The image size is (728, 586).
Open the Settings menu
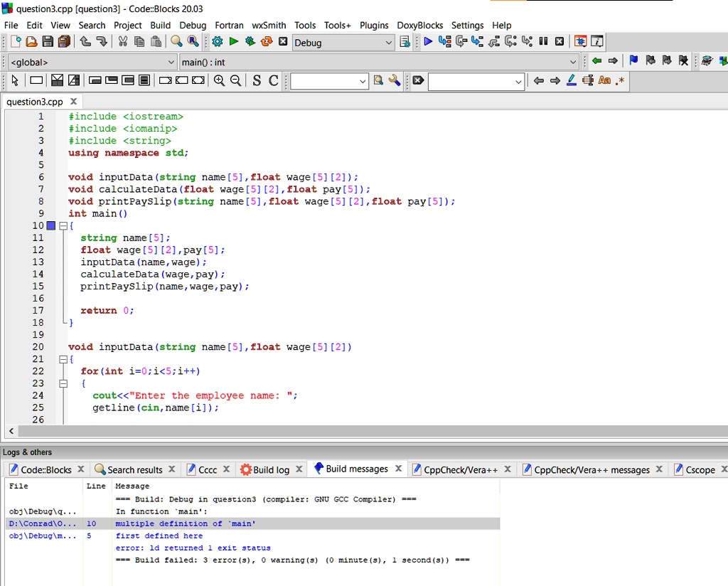[x=467, y=25]
